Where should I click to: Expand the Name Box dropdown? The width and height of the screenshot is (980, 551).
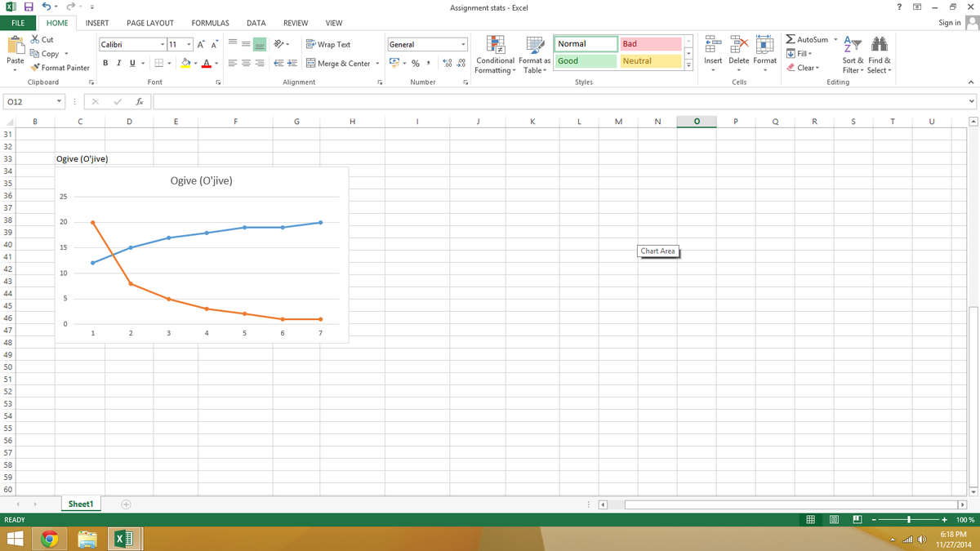tap(60, 102)
